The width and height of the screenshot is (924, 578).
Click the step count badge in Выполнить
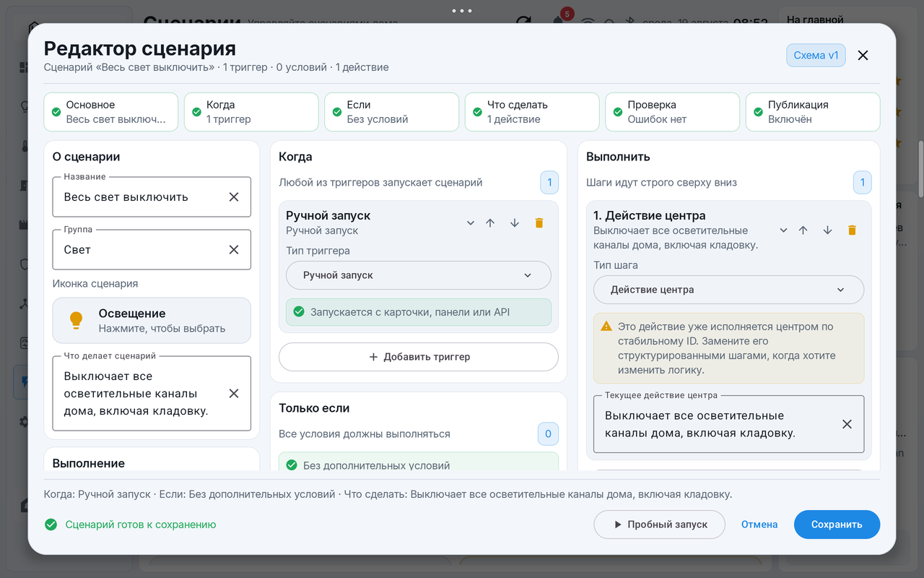coord(862,183)
